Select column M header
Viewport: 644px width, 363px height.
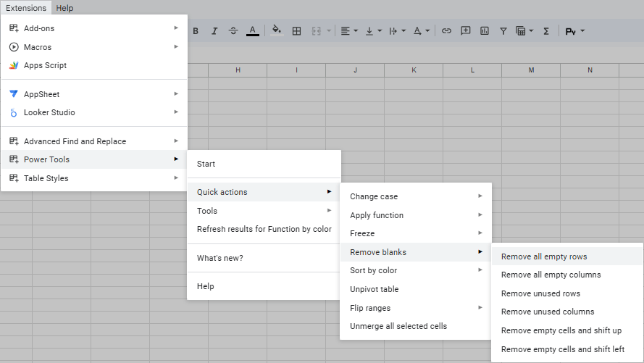tap(531, 70)
